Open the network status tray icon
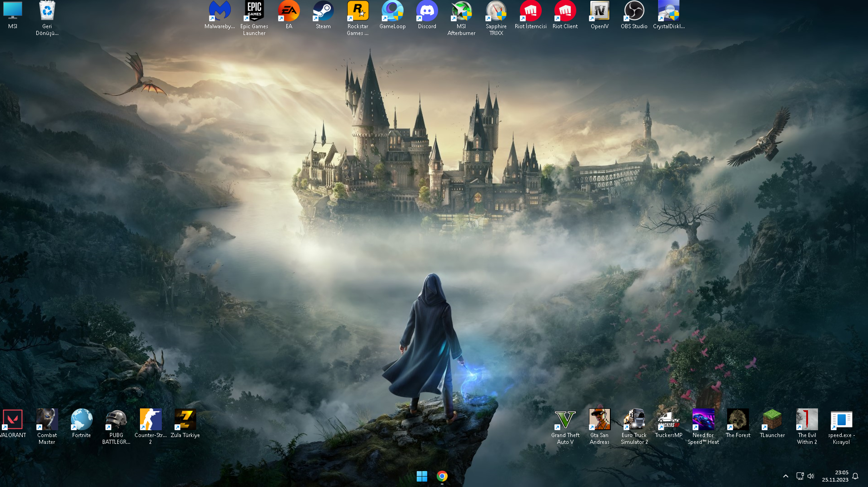The image size is (868, 487). pyautogui.click(x=800, y=476)
